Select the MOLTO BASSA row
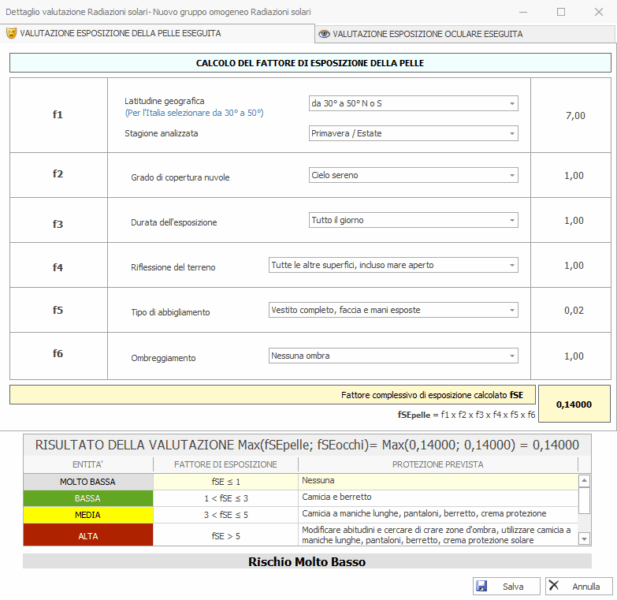Image resolution: width=617 pixels, height=600 pixels. click(x=301, y=482)
